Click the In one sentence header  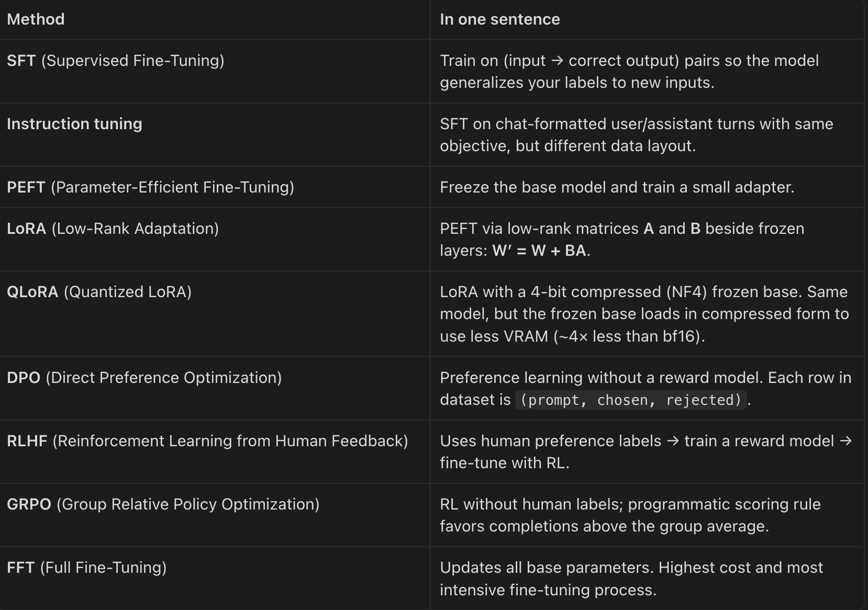500,19
